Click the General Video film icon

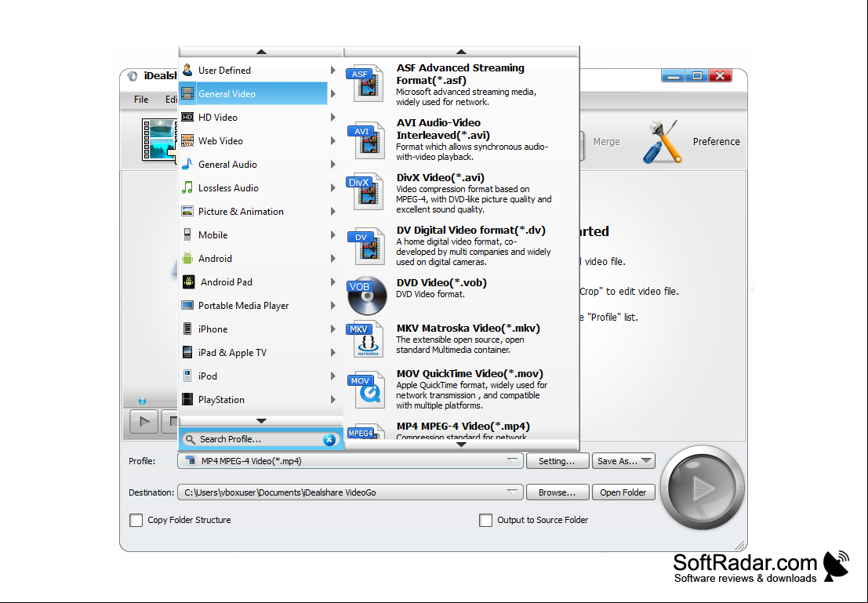click(x=187, y=93)
